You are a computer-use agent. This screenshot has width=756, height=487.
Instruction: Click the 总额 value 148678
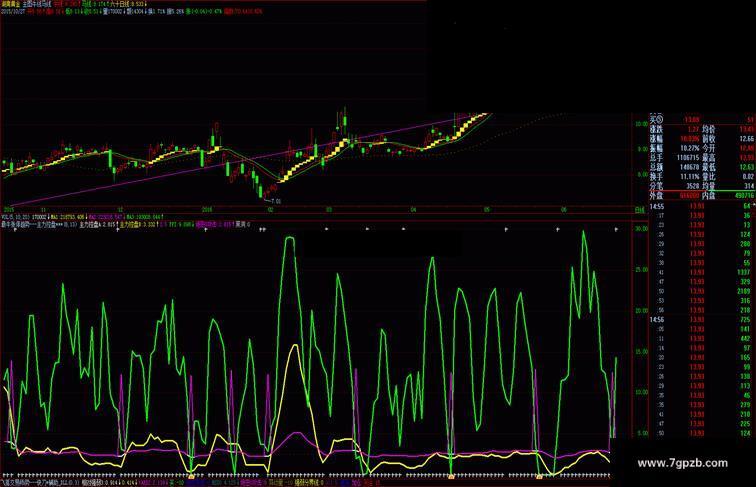(689, 167)
